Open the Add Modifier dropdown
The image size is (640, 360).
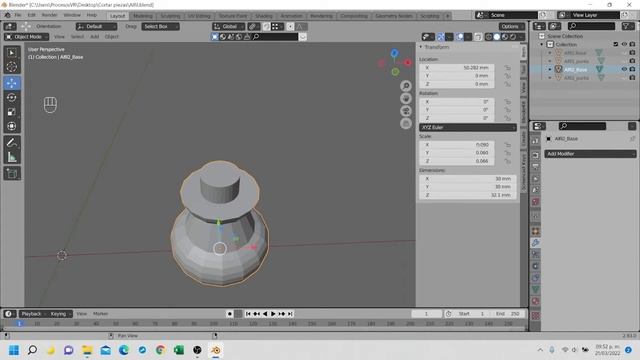(590, 154)
